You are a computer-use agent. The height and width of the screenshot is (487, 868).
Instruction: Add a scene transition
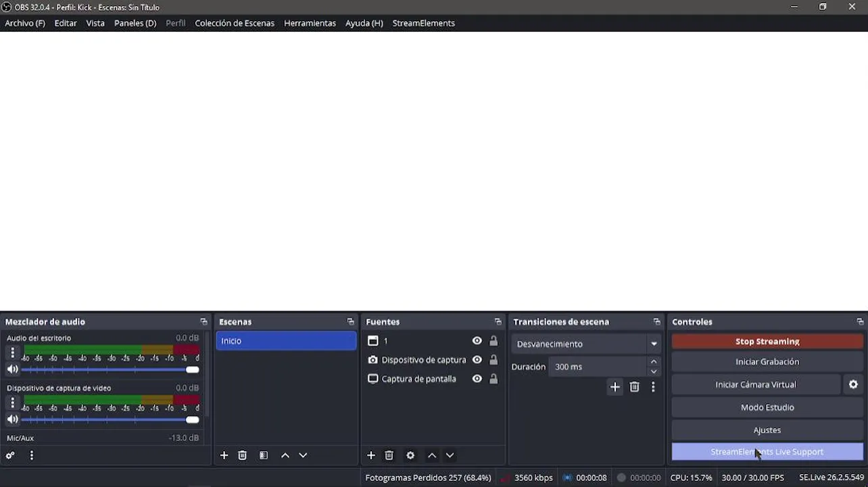click(x=615, y=387)
